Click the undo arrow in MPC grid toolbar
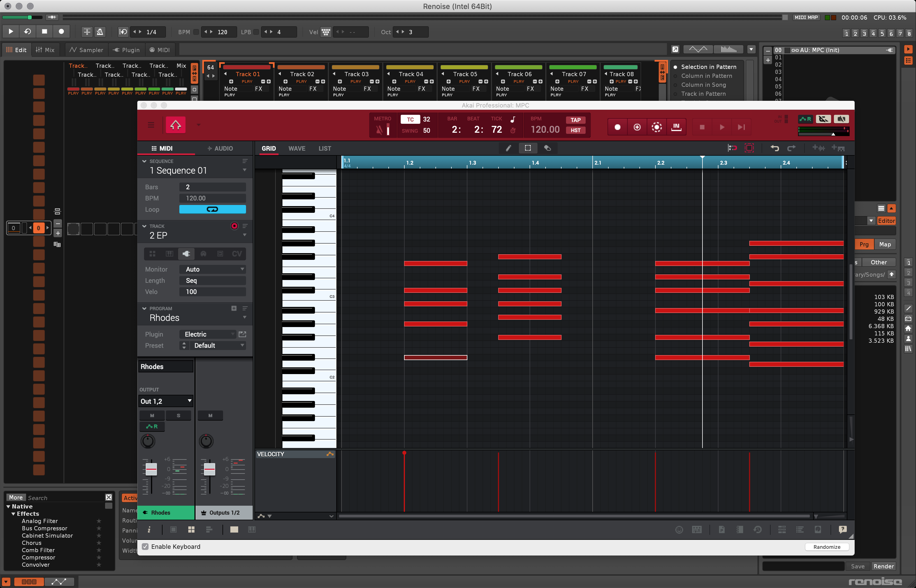 coord(774,148)
